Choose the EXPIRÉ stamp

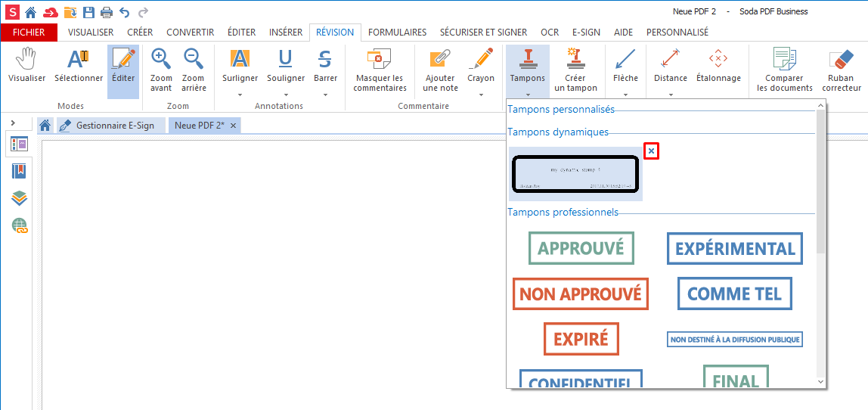click(581, 339)
